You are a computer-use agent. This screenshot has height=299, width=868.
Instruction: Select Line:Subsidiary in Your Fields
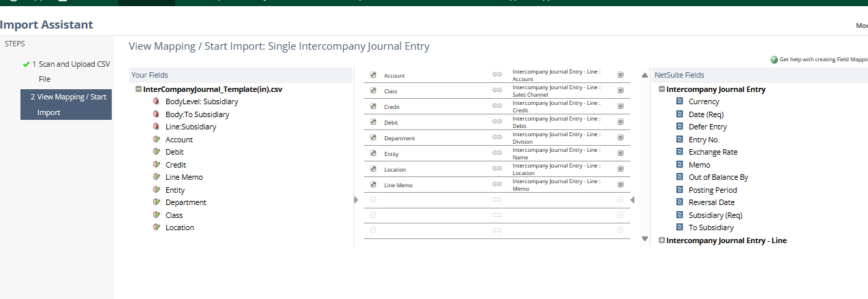click(x=191, y=127)
